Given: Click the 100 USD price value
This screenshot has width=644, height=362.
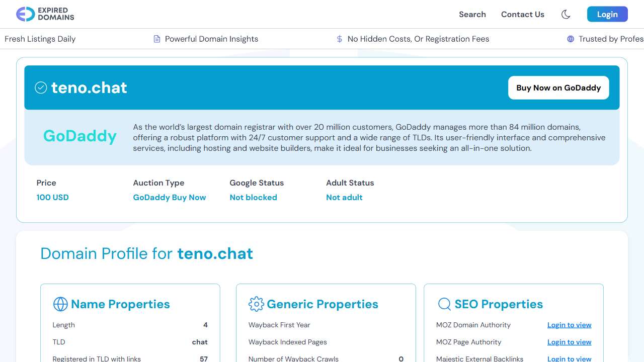Looking at the screenshot, I should tap(52, 198).
